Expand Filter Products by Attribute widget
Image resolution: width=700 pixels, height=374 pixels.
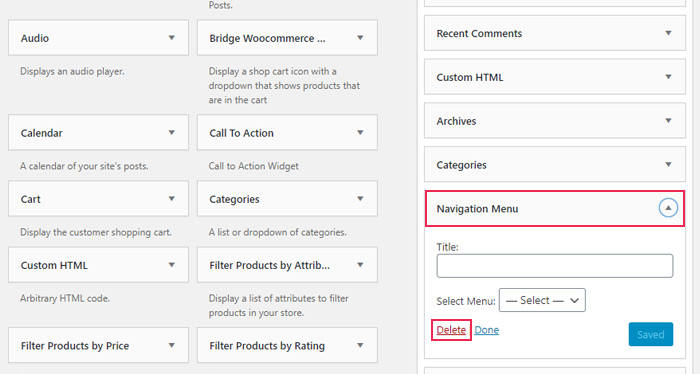click(x=360, y=265)
